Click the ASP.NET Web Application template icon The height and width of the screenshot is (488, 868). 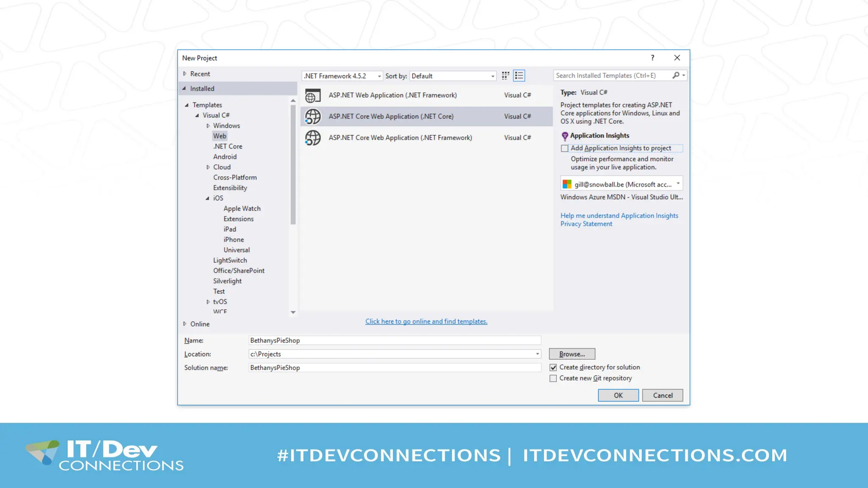tap(313, 95)
